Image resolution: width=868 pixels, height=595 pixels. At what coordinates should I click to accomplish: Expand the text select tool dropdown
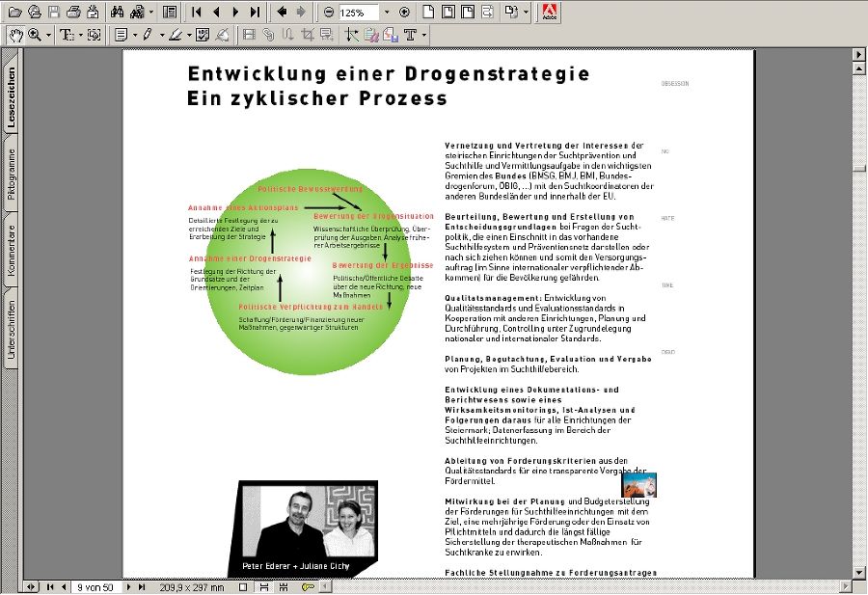[x=81, y=35]
